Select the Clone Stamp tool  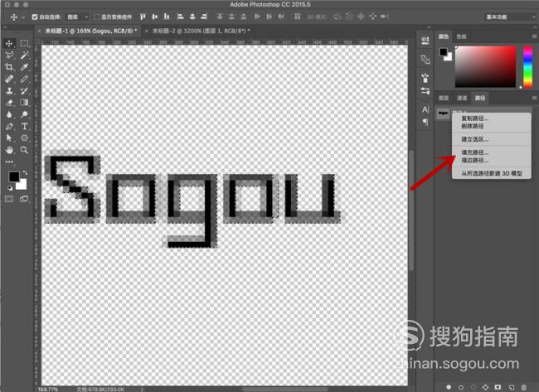(x=9, y=90)
